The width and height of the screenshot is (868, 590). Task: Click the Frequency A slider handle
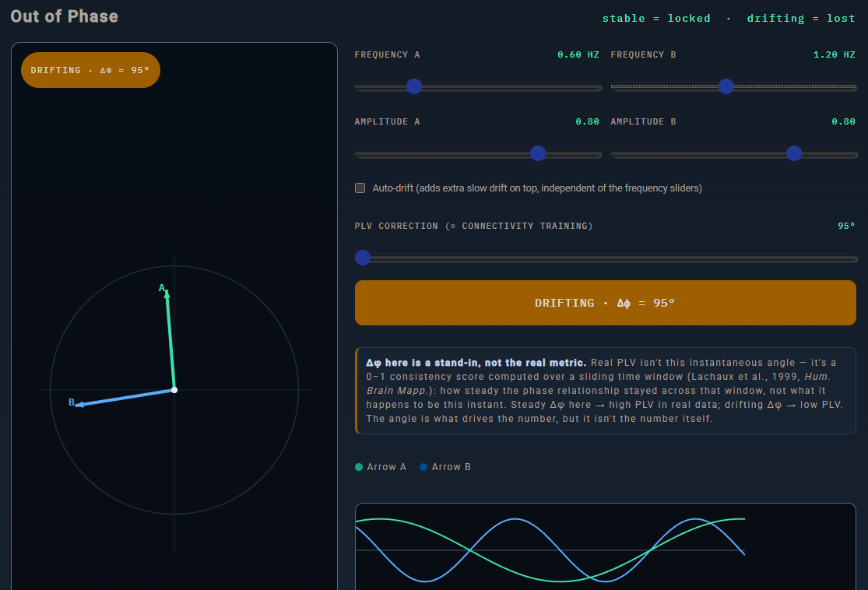[x=414, y=86]
